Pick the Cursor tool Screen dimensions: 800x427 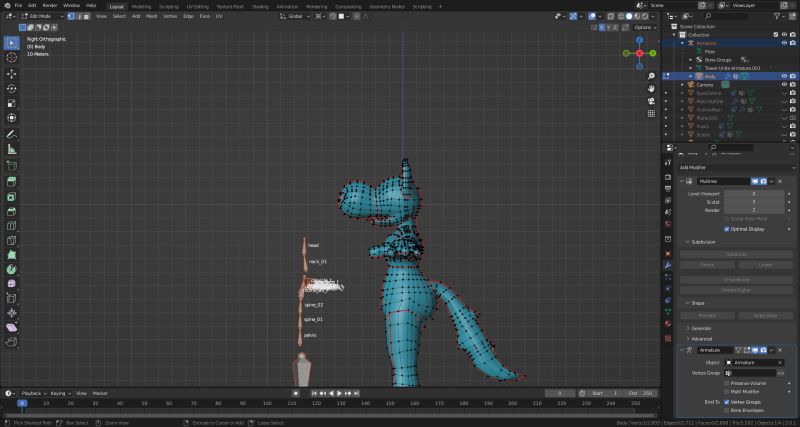[x=11, y=58]
